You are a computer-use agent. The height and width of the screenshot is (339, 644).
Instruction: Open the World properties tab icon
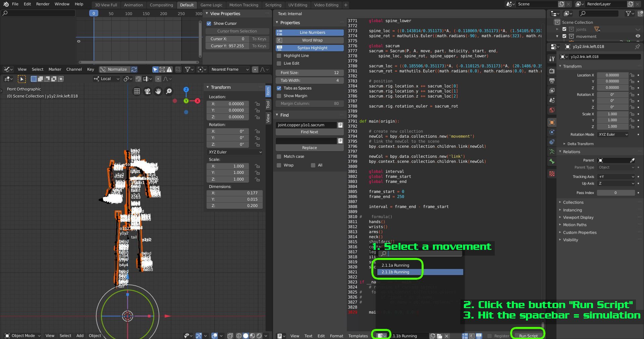click(552, 110)
